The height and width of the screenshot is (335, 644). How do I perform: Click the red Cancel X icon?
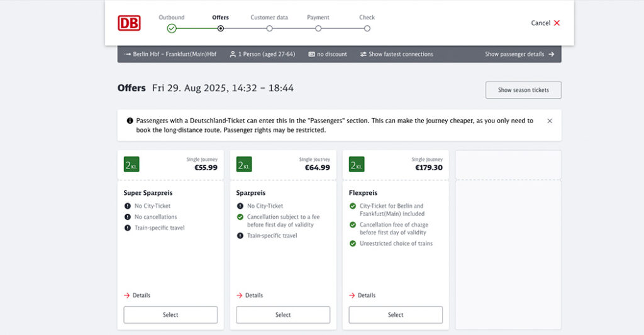tap(557, 23)
